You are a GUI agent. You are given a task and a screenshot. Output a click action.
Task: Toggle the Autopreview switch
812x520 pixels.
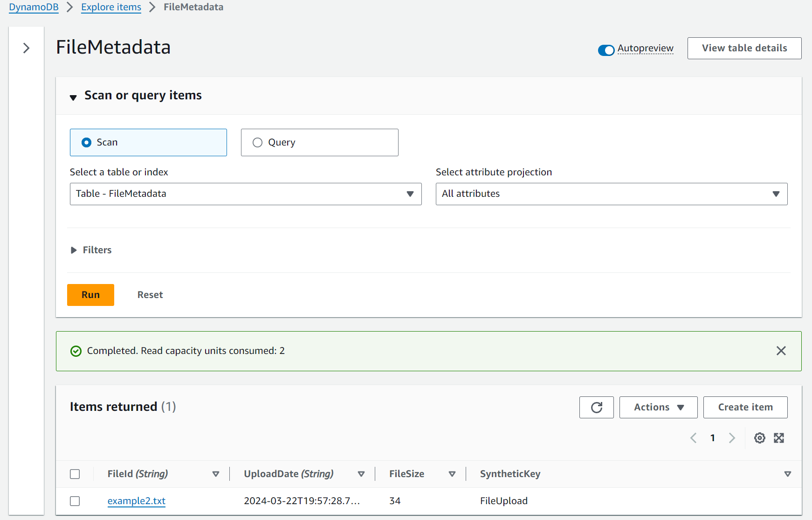606,50
